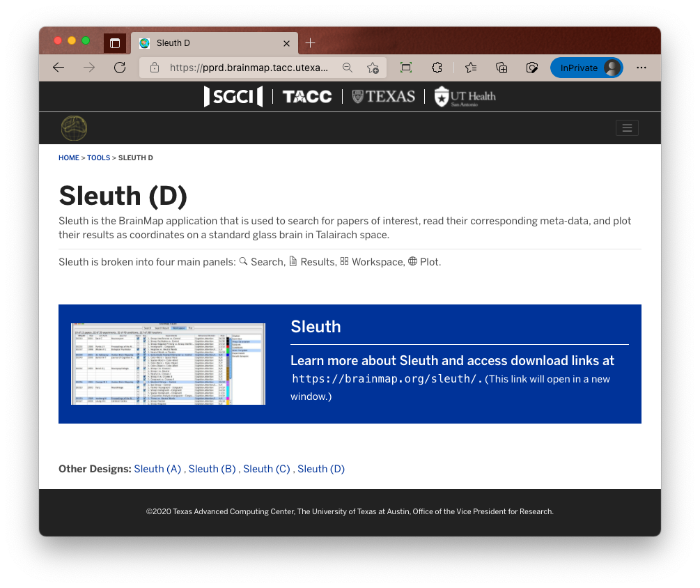Open Sleuth (A) design link
700x588 pixels.
pyautogui.click(x=157, y=469)
